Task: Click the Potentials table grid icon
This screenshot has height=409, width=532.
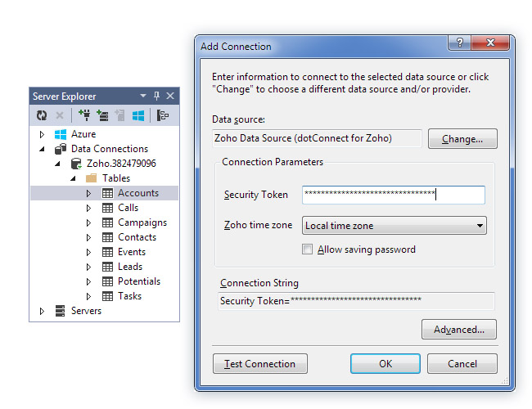Action: (107, 281)
